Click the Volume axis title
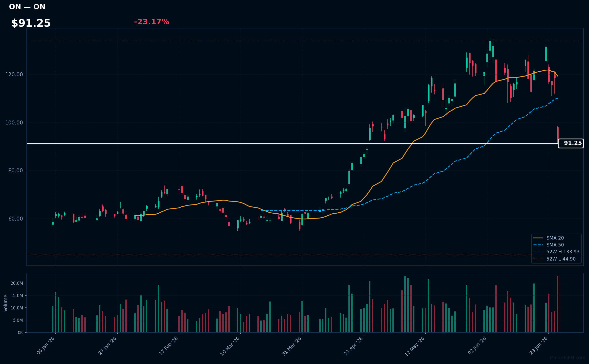The width and height of the screenshot is (589, 364). [6, 303]
